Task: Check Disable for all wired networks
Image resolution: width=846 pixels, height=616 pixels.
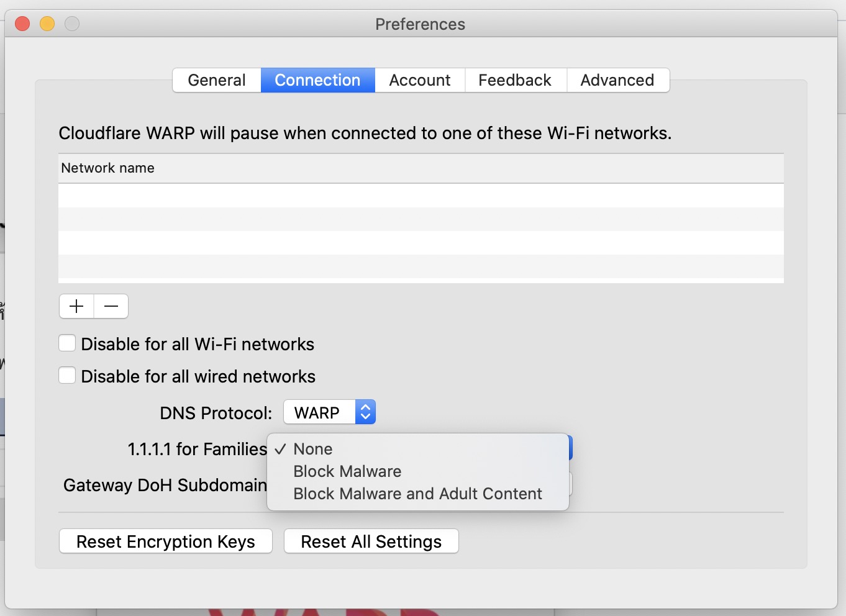Action: click(x=67, y=376)
